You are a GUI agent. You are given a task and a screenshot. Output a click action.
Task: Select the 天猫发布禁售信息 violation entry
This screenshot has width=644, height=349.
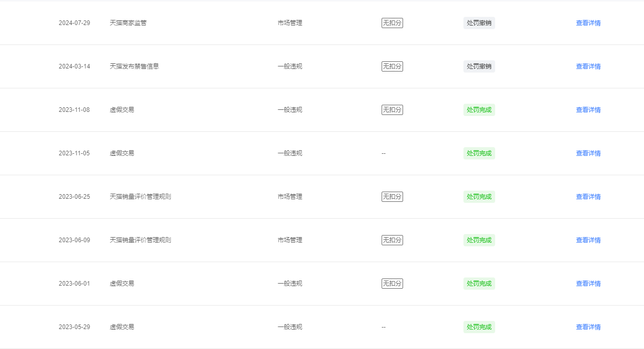click(x=134, y=66)
